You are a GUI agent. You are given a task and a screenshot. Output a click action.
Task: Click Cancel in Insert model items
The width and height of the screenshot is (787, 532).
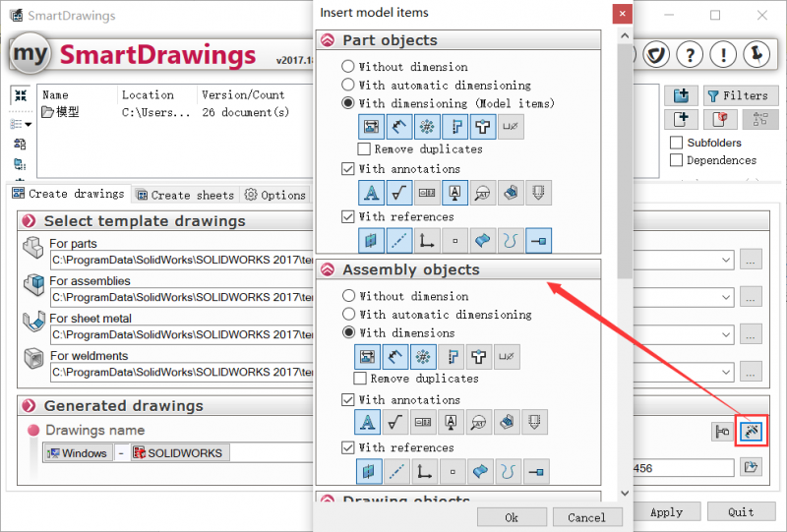(587, 517)
